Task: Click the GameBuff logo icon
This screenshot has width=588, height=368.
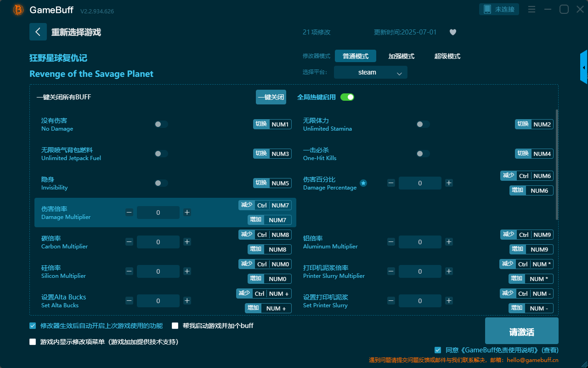Action: (x=18, y=10)
